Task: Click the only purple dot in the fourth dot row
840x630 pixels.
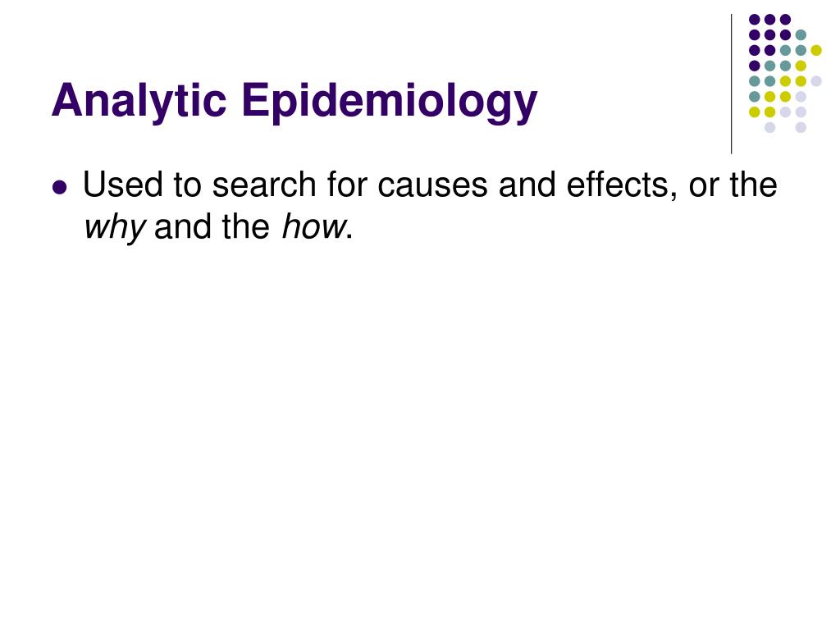Action: point(755,66)
